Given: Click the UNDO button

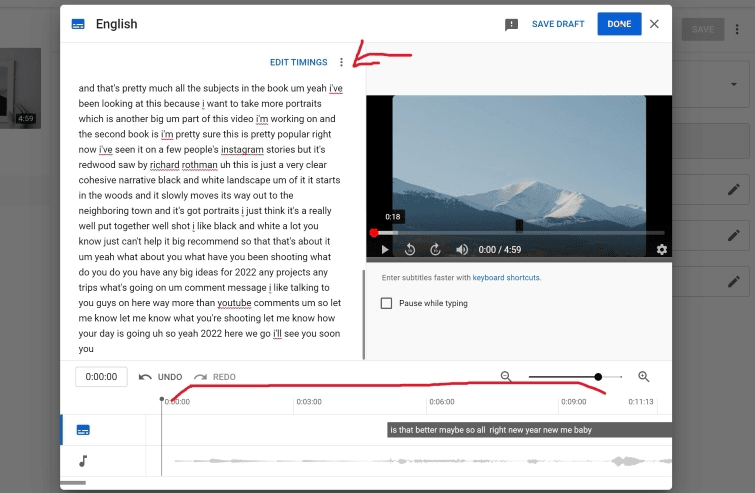Looking at the screenshot, I should pos(160,377).
